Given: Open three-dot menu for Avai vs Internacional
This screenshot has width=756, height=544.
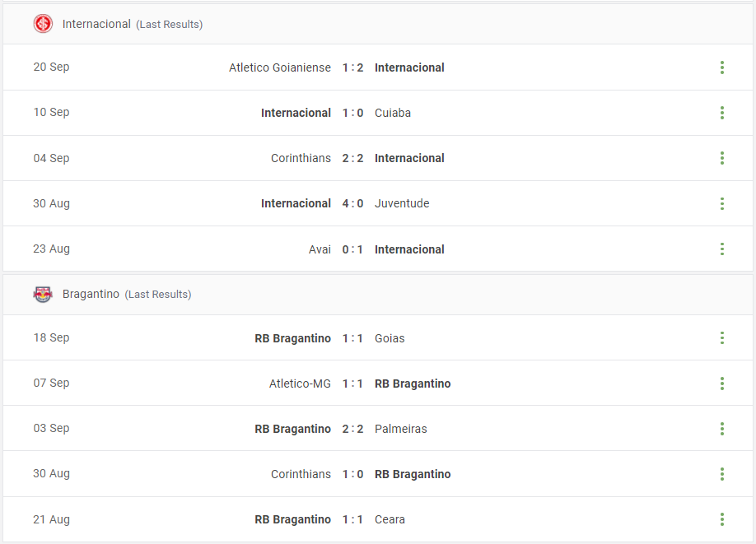Looking at the screenshot, I should [721, 249].
